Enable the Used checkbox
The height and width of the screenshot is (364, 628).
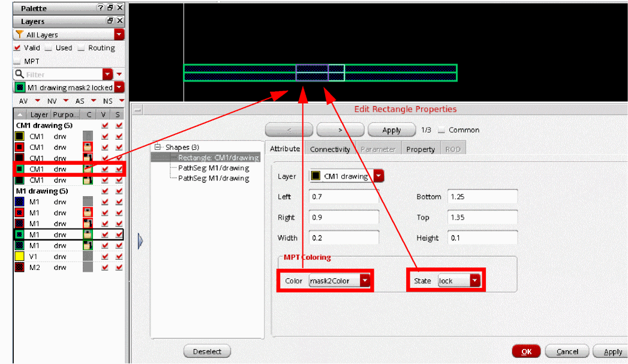(49, 48)
